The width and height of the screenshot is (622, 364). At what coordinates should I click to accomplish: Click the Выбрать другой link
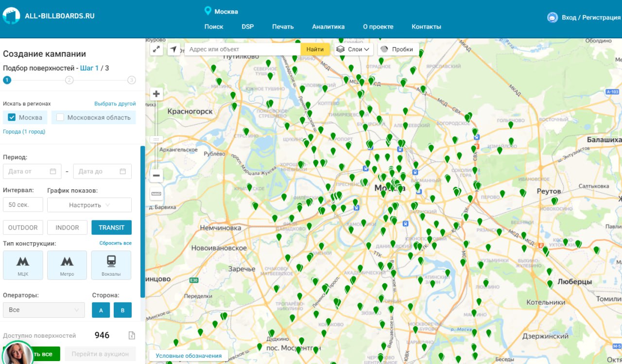coord(115,104)
